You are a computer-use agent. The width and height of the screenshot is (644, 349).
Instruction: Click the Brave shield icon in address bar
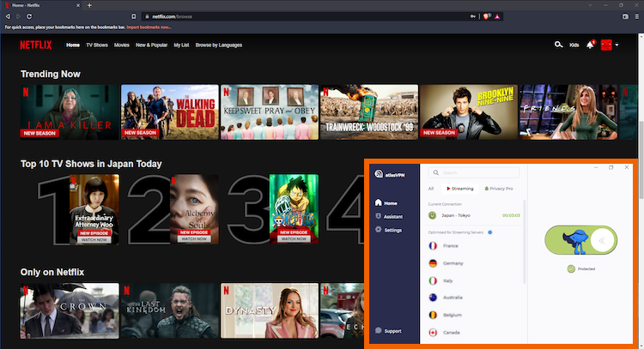coord(486,16)
